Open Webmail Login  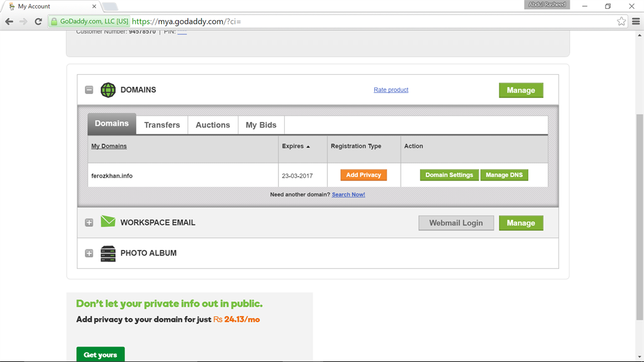[x=456, y=223]
